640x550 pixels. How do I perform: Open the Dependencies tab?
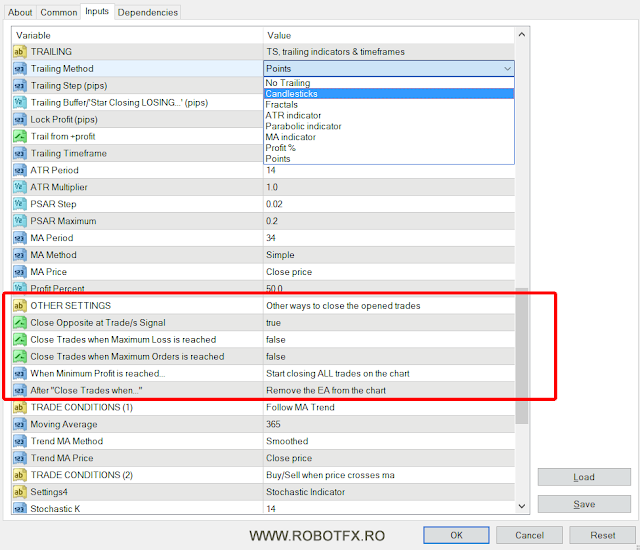[148, 13]
